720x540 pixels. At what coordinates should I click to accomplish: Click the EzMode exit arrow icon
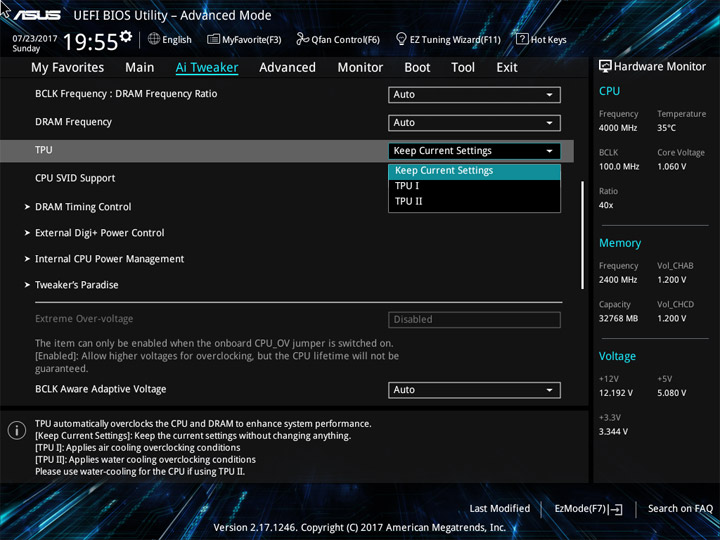(x=616, y=509)
